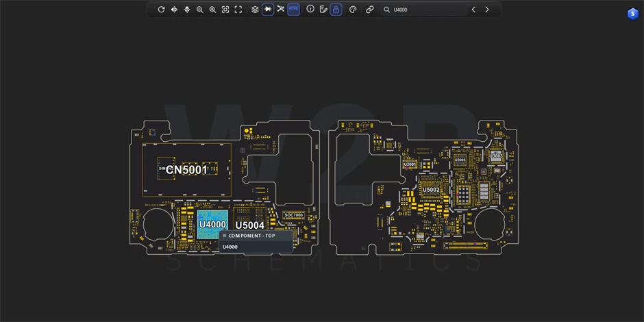Click the search magnifier icon
This screenshot has width=644, height=322.
386,10
